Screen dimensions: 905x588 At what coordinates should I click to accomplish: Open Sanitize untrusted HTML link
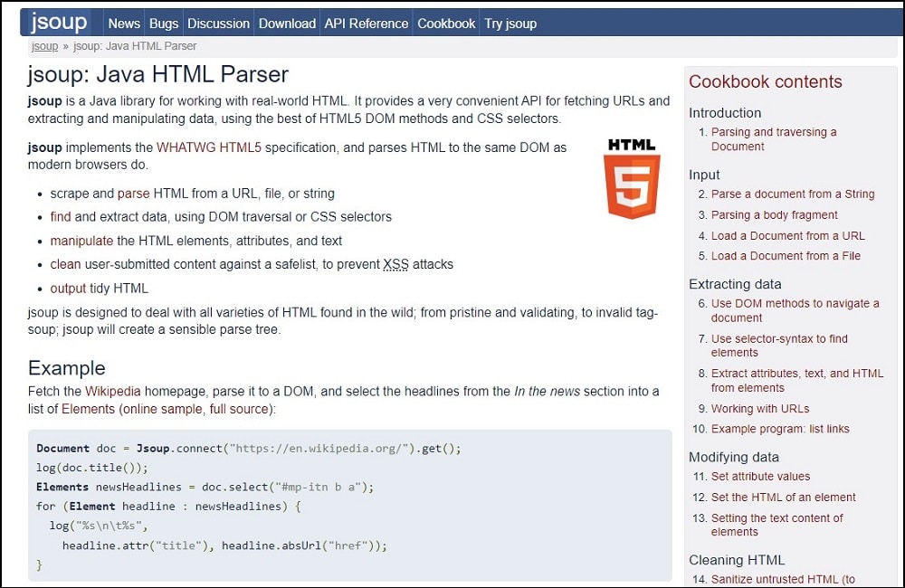[783, 579]
